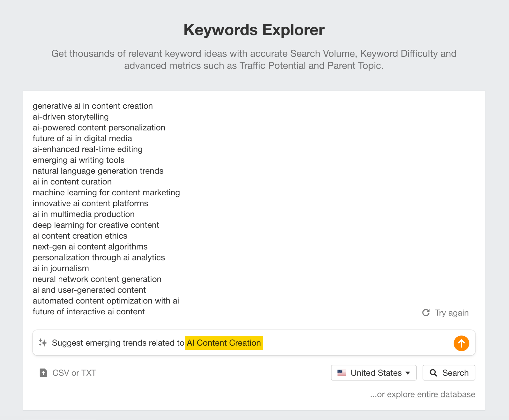Viewport: 509px width, 420px height.
Task: Select the United States country dropdown
Action: [x=374, y=373]
